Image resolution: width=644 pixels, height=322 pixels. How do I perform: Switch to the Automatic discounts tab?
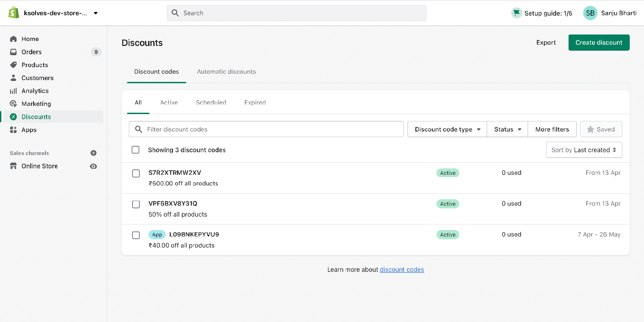pyautogui.click(x=226, y=72)
